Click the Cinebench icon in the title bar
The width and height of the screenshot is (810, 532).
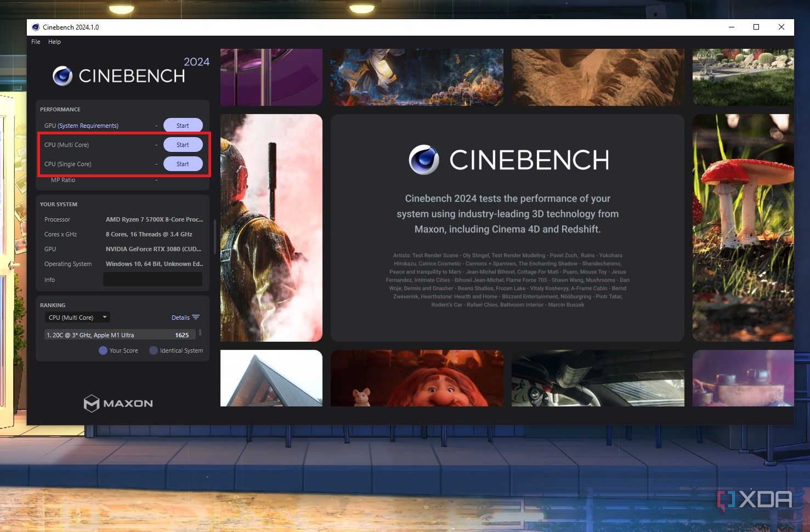click(x=36, y=27)
